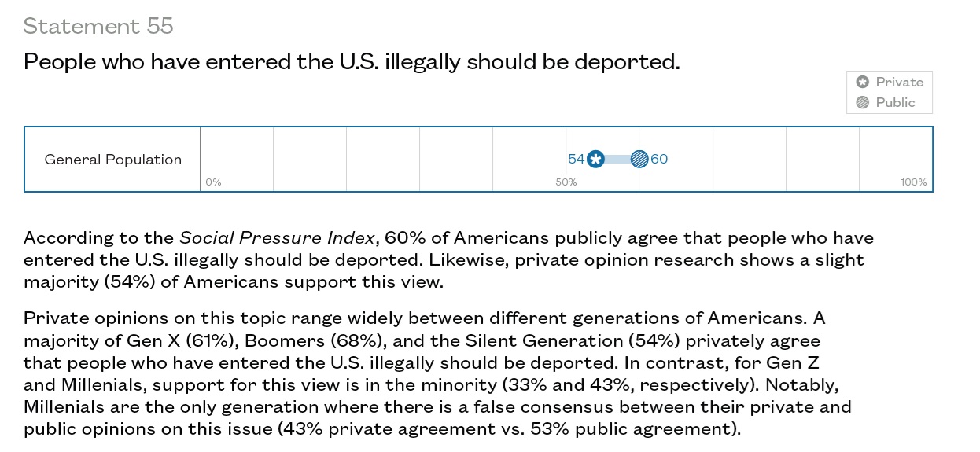Select the General Population row label

(112, 160)
